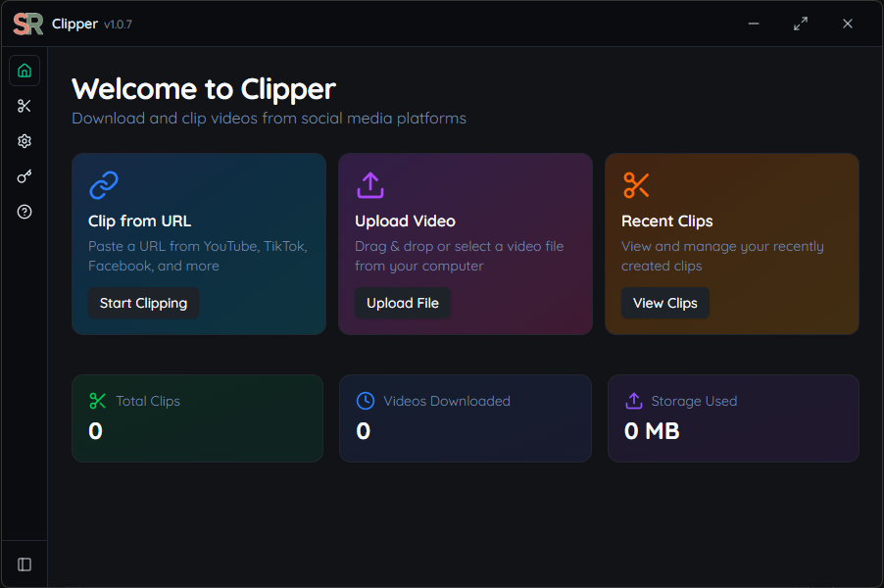
Task: Click the green scissors icon beside Total Clips
Action: pyautogui.click(x=96, y=401)
